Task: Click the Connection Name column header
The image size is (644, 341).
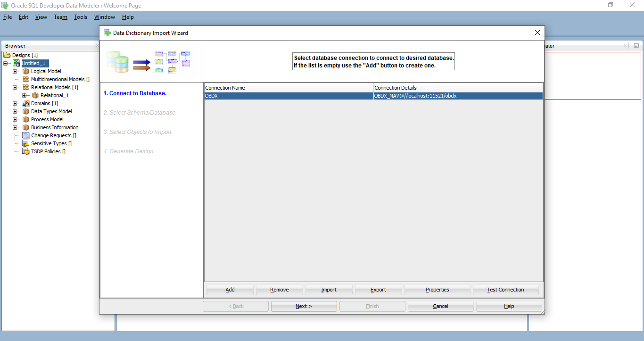Action: [289, 88]
